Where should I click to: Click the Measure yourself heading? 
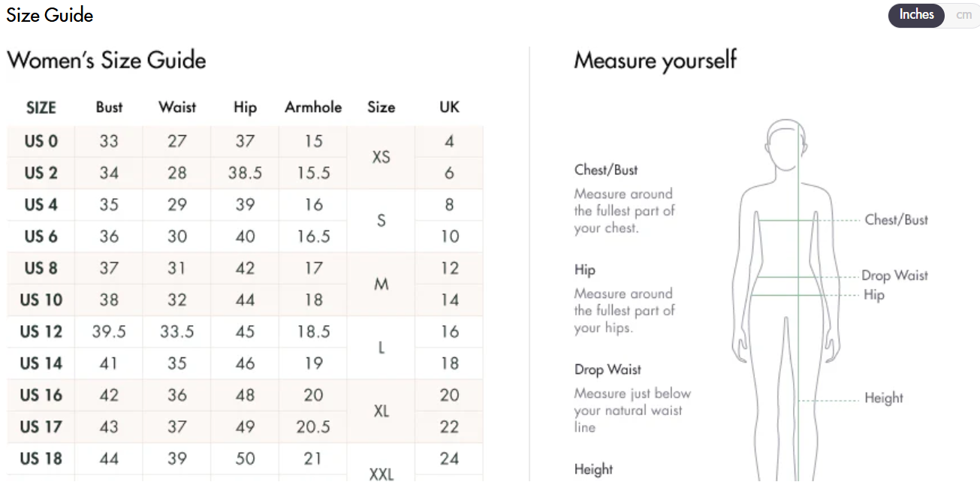click(x=655, y=60)
